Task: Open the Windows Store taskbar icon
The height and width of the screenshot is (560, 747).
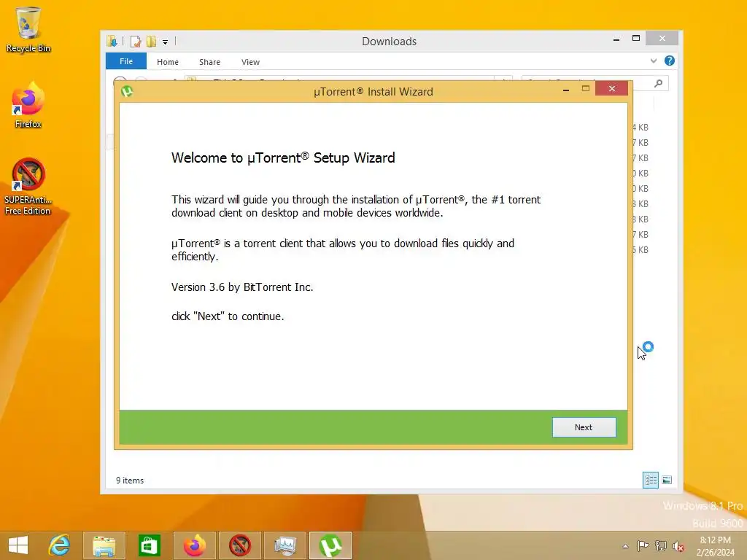Action: (149, 545)
